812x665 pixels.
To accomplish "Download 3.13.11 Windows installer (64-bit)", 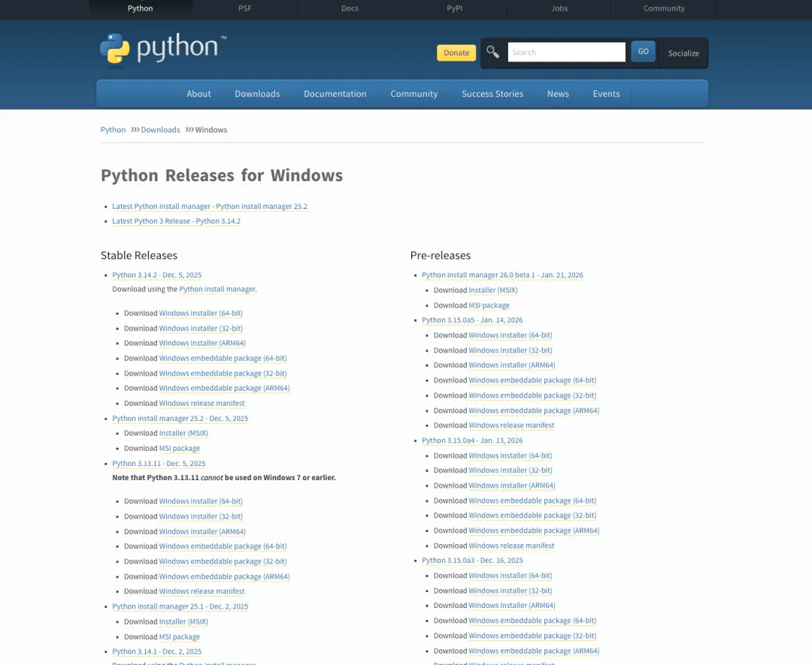I will (201, 501).
